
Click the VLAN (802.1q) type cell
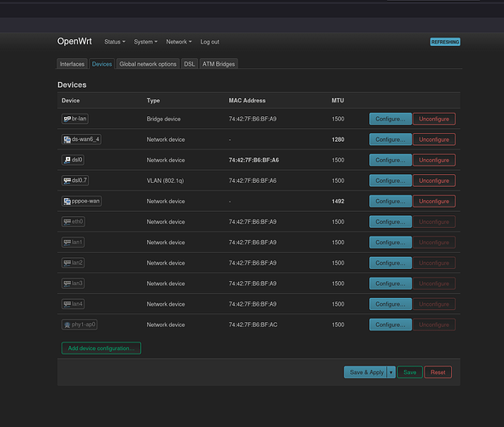coord(165,180)
